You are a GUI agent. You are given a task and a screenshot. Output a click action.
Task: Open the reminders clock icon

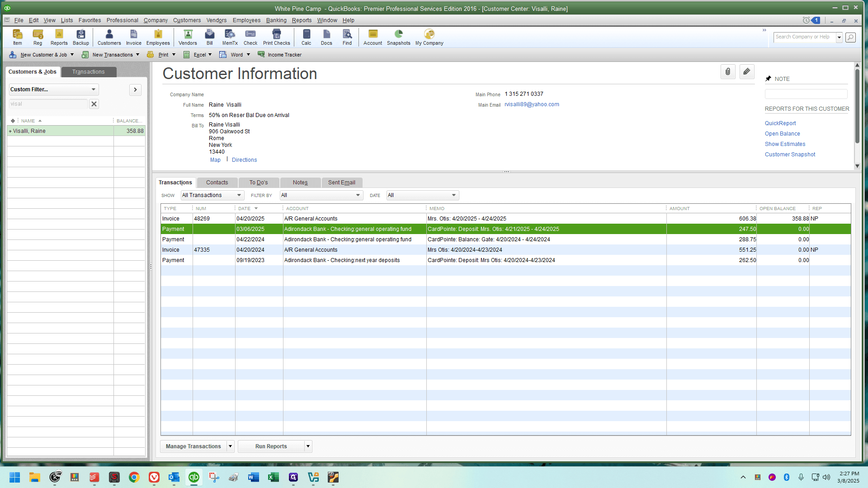click(x=806, y=20)
